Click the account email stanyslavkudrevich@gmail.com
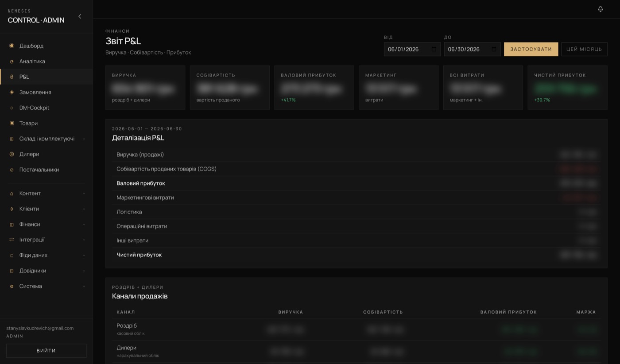 coord(40,328)
